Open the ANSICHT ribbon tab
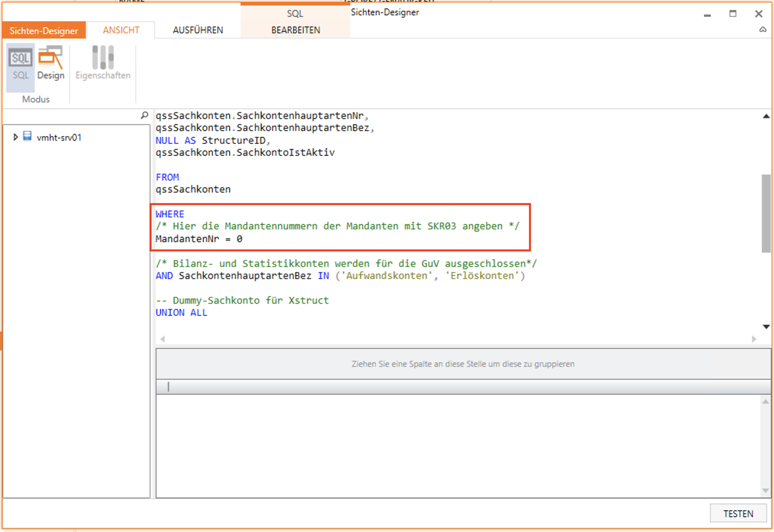 (121, 30)
